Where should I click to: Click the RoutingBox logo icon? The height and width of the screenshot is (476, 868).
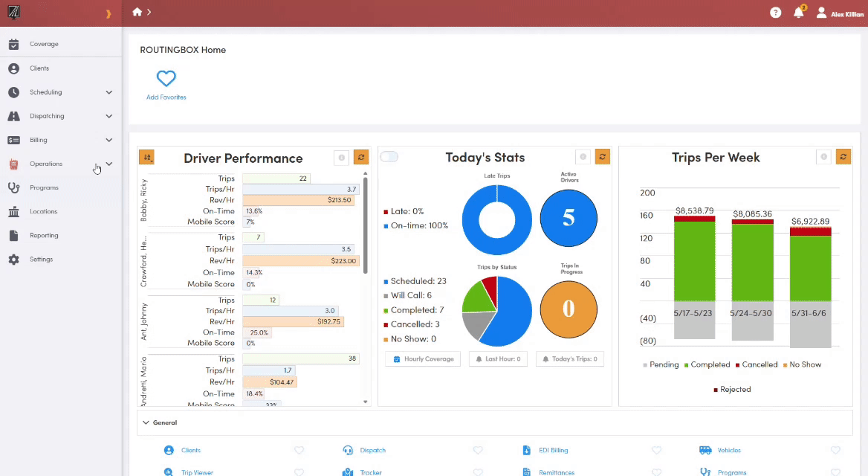(x=13, y=12)
